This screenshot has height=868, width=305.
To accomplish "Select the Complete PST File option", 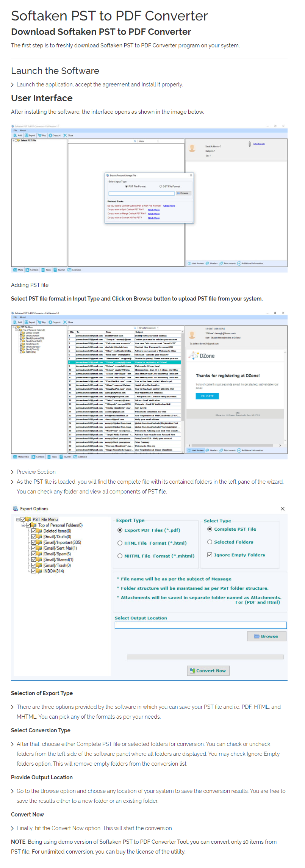I will pyautogui.click(x=210, y=529).
